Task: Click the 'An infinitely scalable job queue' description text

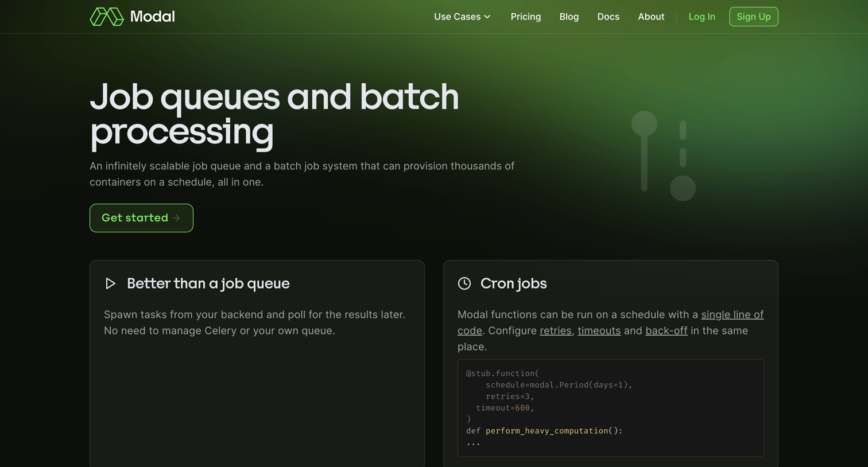Action: click(x=302, y=174)
